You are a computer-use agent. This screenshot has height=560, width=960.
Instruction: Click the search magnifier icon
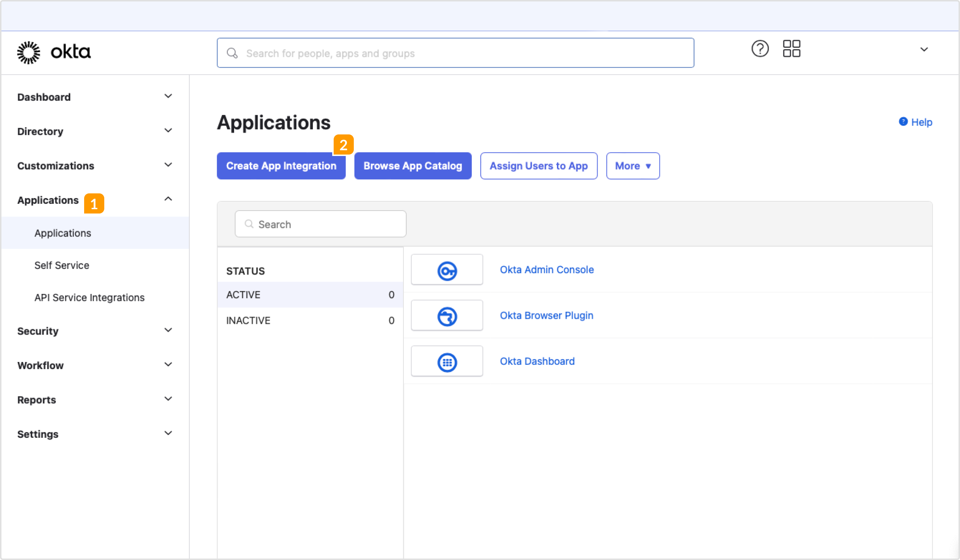(x=233, y=53)
